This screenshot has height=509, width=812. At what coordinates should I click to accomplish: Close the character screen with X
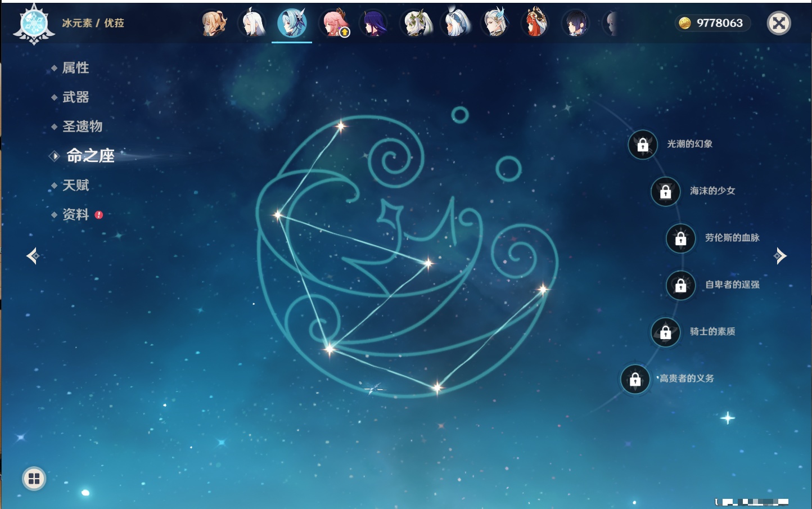(x=779, y=23)
